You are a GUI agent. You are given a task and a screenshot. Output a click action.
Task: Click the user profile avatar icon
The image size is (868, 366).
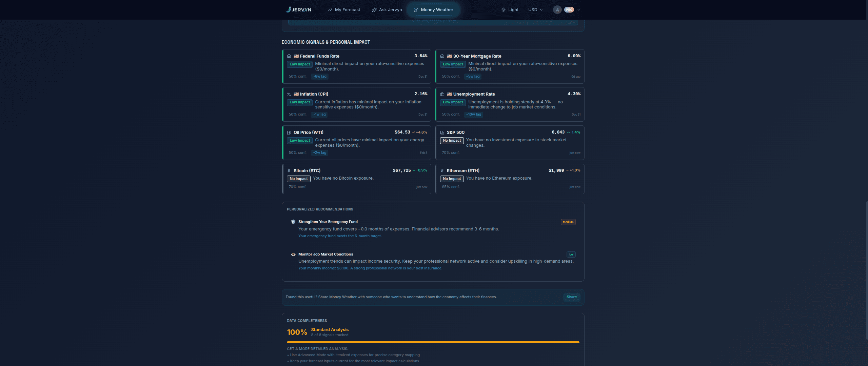click(x=557, y=10)
